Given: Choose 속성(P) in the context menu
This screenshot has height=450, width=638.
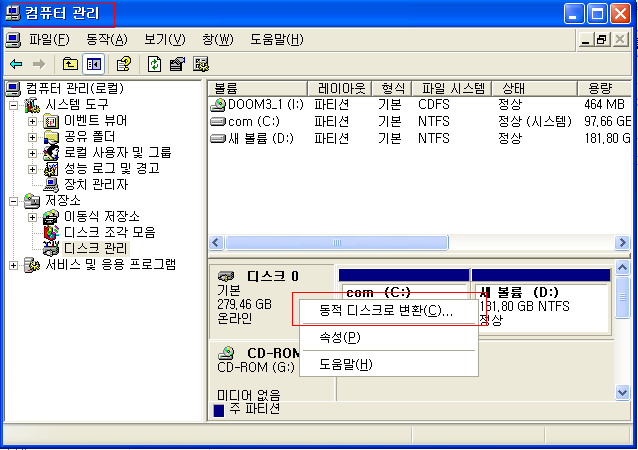Looking at the screenshot, I should (x=389, y=337).
